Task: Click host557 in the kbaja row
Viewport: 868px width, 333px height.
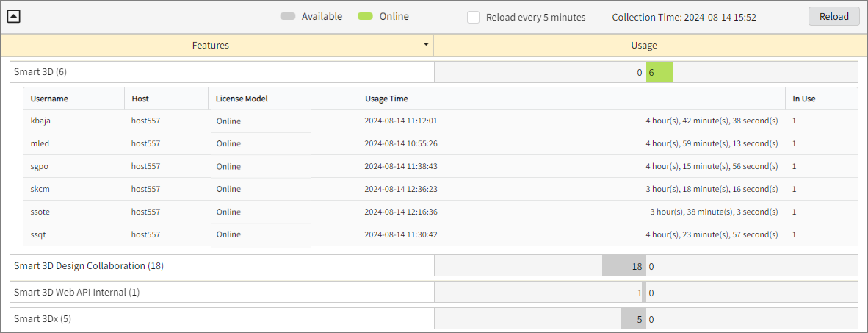Action: 145,121
